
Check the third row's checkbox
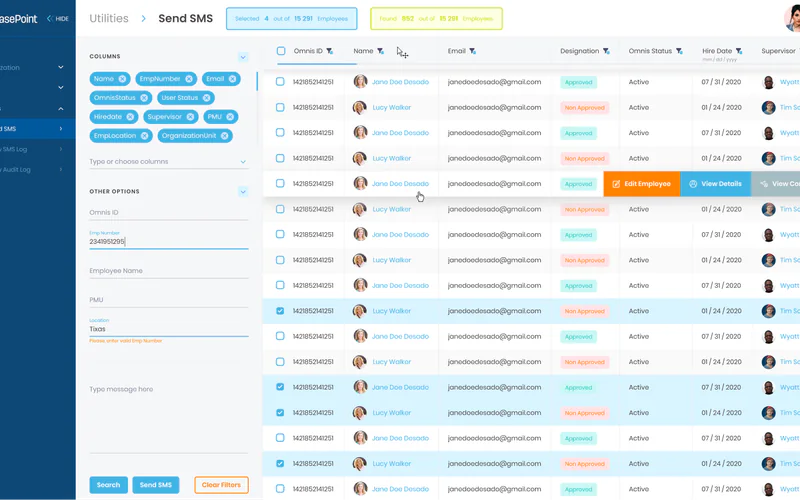(280, 132)
